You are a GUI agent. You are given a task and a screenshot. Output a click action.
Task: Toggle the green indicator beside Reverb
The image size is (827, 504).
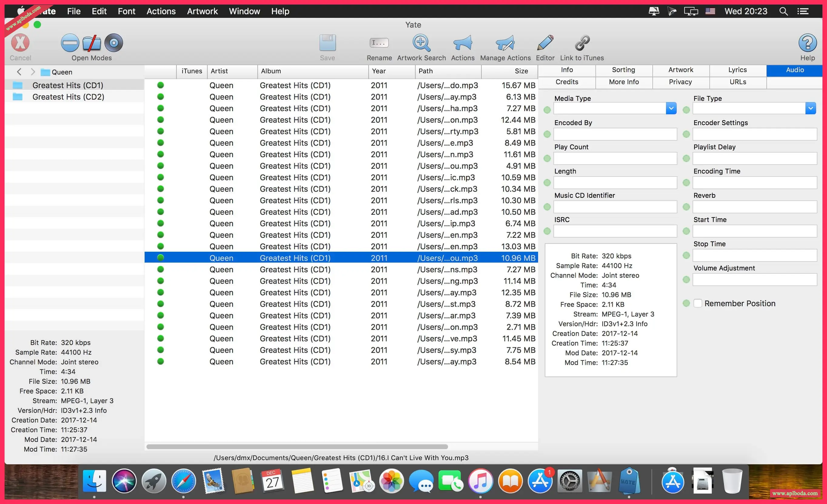[686, 207]
